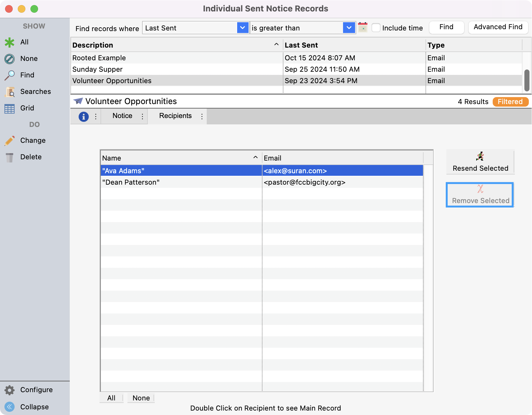The height and width of the screenshot is (415, 532).
Task: Click the Advanced Find button
Action: (498, 27)
